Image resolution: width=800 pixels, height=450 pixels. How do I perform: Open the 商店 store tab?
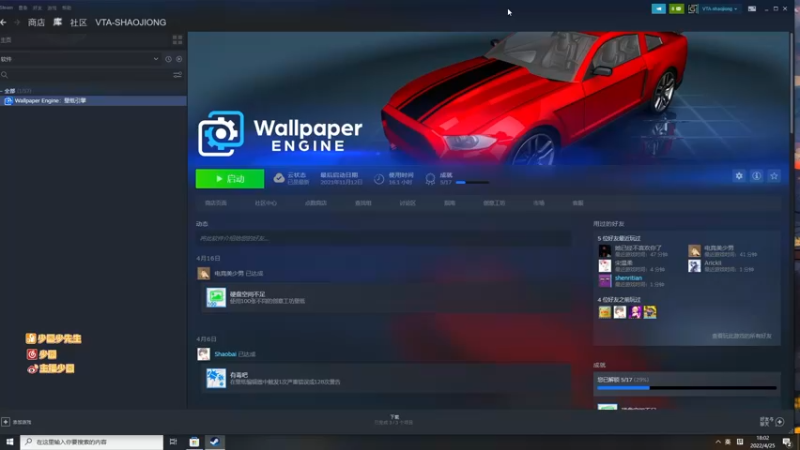point(36,22)
